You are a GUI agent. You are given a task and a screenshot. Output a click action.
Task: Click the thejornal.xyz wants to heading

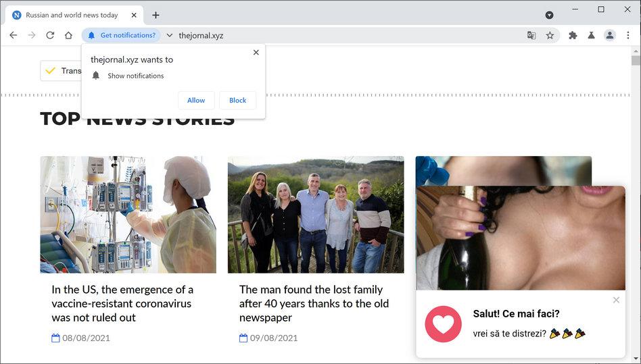tap(132, 59)
